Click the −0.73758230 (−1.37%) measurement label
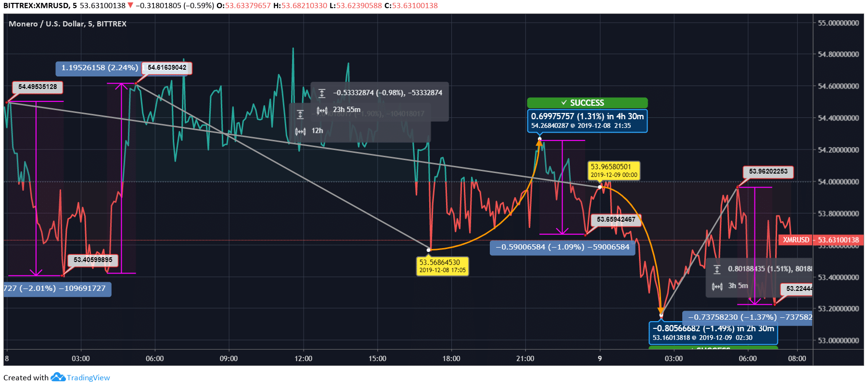The width and height of the screenshot is (868, 388). coord(748,317)
